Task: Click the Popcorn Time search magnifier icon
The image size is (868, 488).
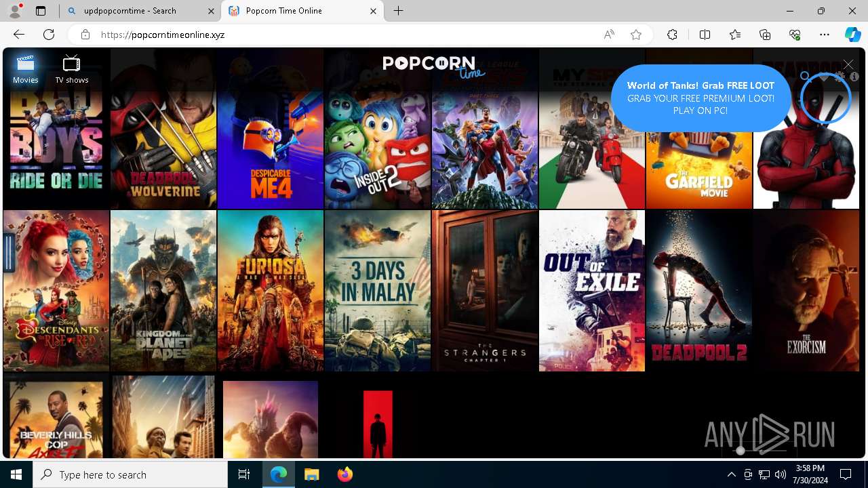Action: click(x=805, y=77)
